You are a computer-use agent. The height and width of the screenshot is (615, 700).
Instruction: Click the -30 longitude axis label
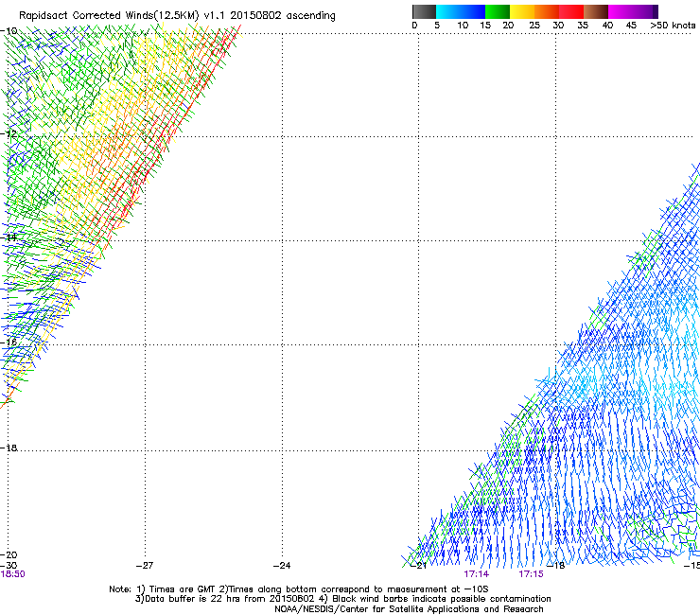tap(9, 566)
